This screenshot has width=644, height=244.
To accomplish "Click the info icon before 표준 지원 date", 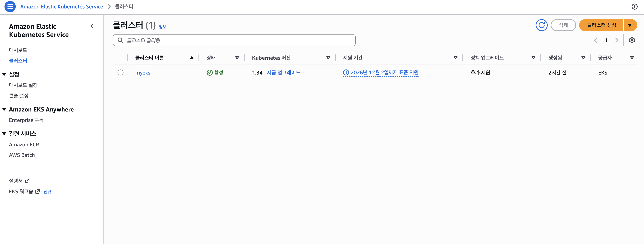I will pyautogui.click(x=346, y=72).
